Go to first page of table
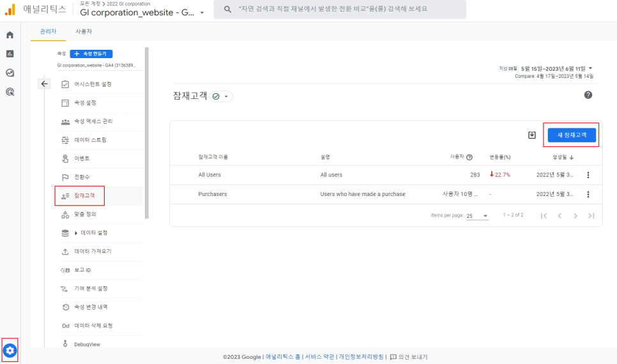This screenshot has width=617, height=364. (x=544, y=216)
